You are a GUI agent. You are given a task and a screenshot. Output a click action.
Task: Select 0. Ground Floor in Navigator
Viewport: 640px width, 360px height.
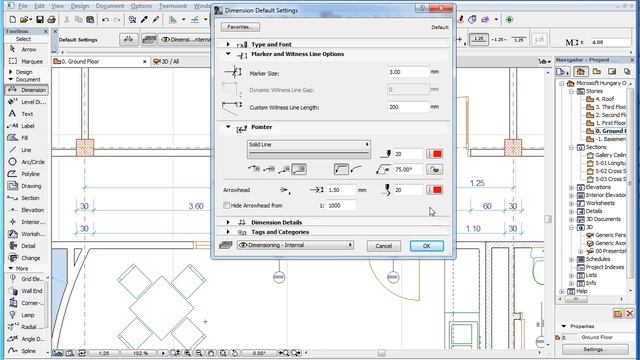pyautogui.click(x=606, y=131)
